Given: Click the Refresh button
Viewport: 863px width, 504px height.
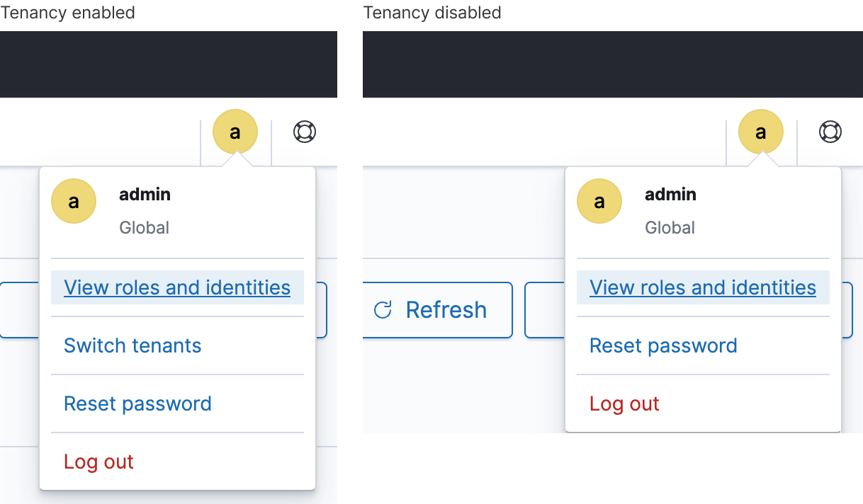Looking at the screenshot, I should 436,309.
